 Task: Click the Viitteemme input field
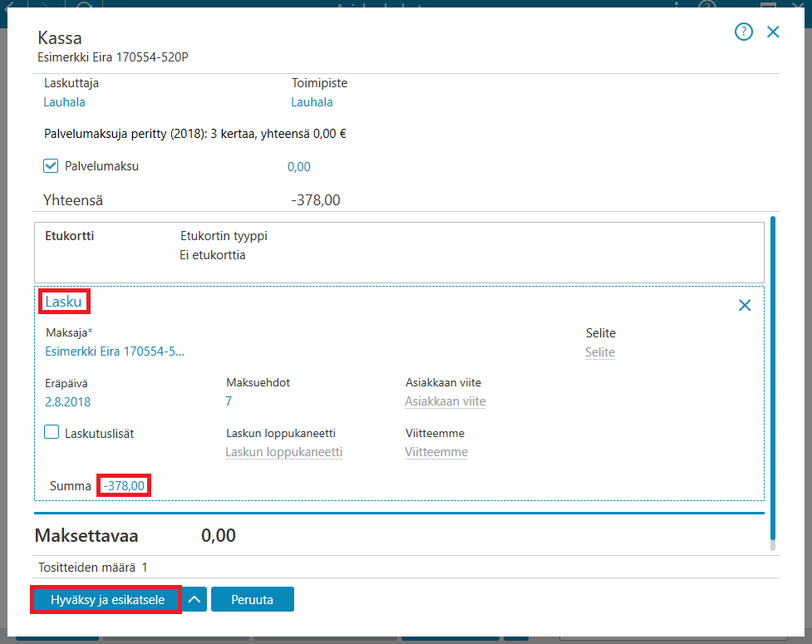pos(436,452)
